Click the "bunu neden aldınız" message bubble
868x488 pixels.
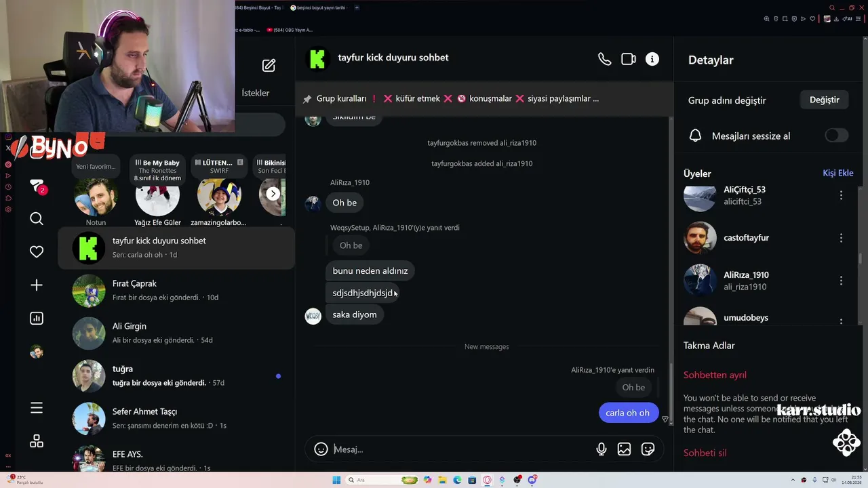[370, 270]
